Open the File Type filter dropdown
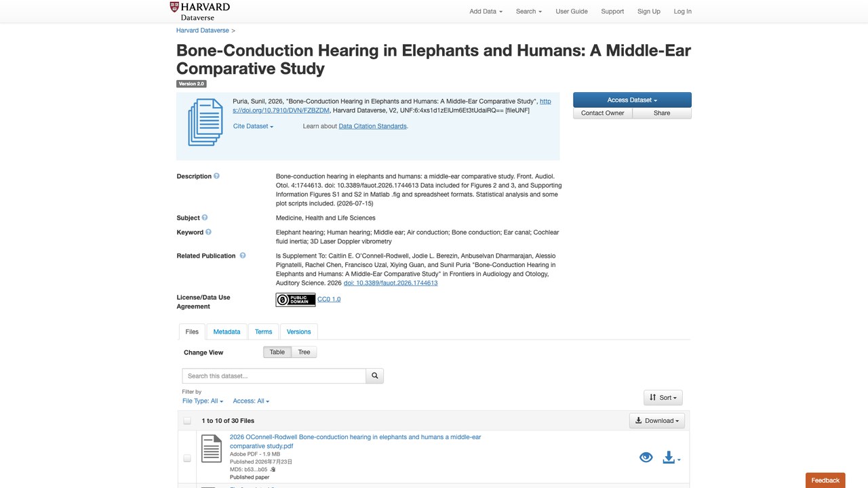 point(203,401)
